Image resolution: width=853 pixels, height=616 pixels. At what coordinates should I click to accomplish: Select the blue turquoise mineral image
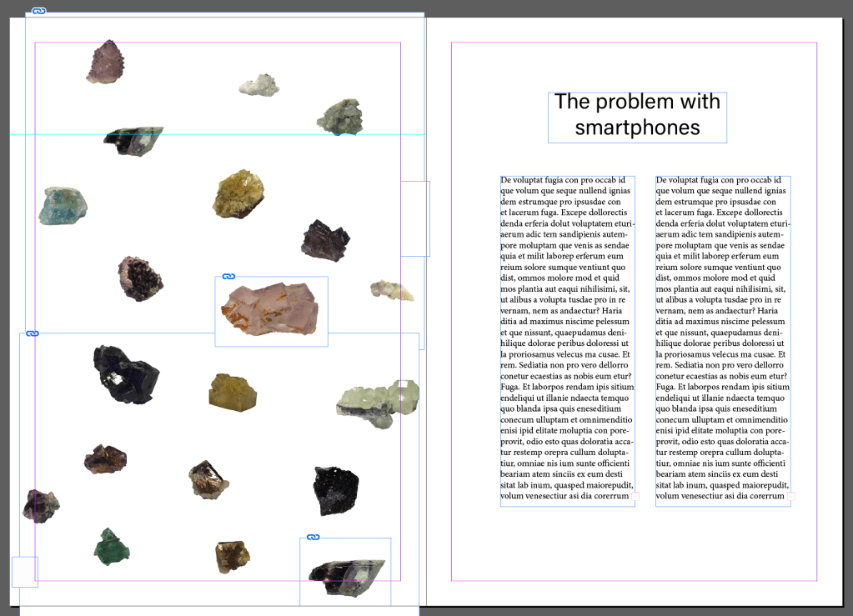pyautogui.click(x=63, y=205)
